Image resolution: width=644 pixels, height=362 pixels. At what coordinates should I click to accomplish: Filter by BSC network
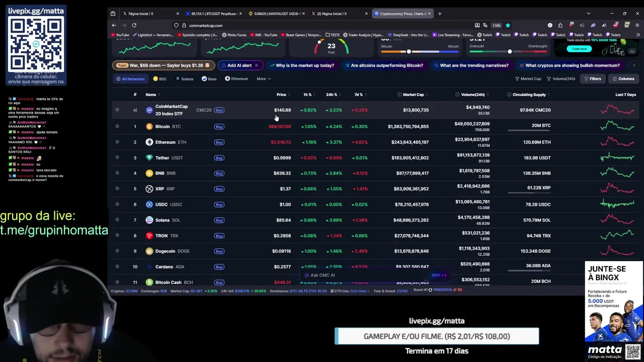click(x=160, y=79)
